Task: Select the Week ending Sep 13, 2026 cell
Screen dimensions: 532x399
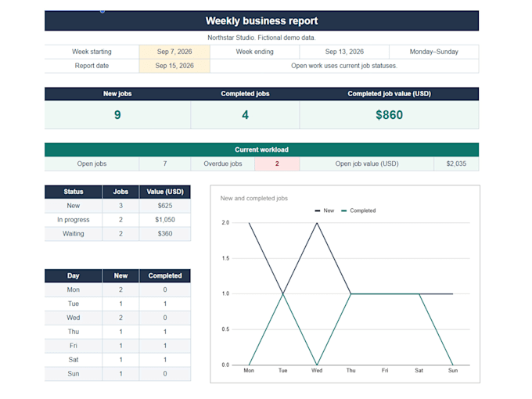Action: 344,52
